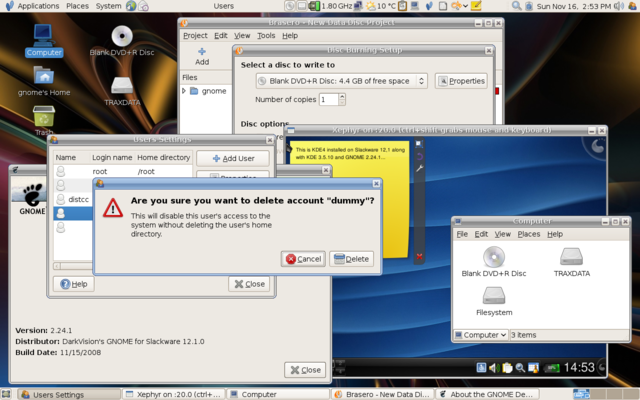
Task: Open the Applications menu
Action: click(x=38, y=6)
